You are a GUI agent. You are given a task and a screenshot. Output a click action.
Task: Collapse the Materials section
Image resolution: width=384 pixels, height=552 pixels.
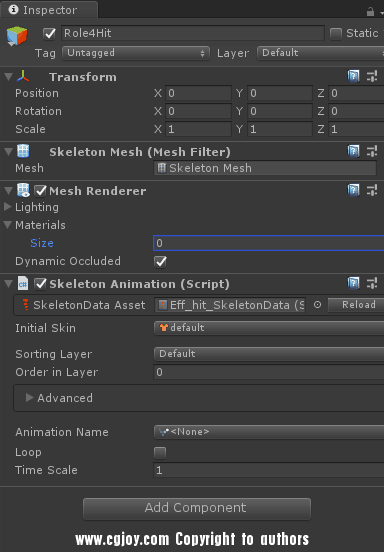[x=8, y=225]
